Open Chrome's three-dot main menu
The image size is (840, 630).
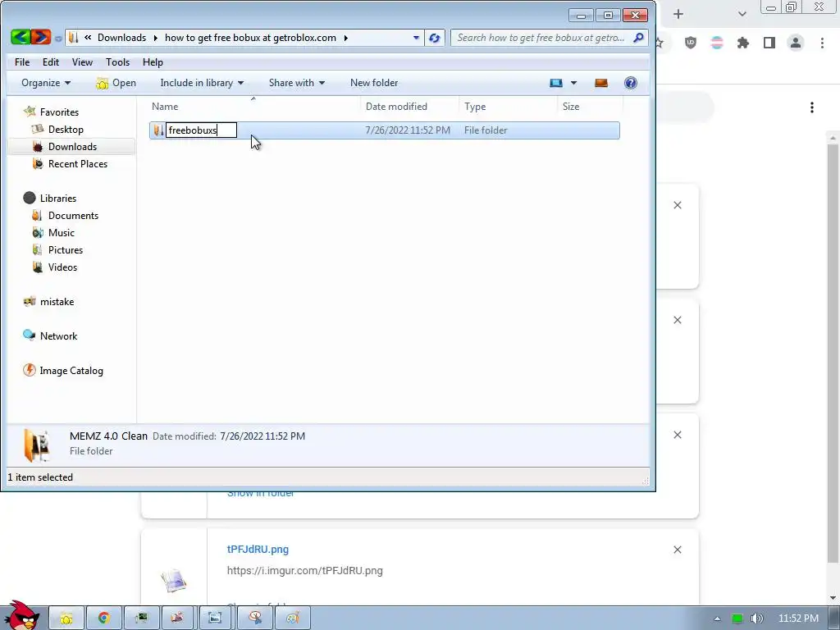point(822,43)
